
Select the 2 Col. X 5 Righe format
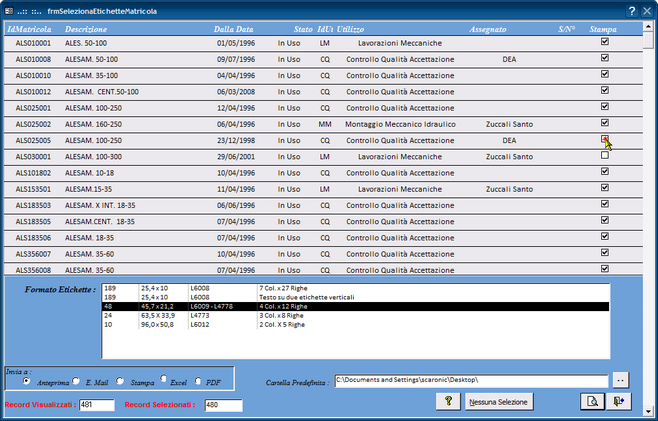356,324
